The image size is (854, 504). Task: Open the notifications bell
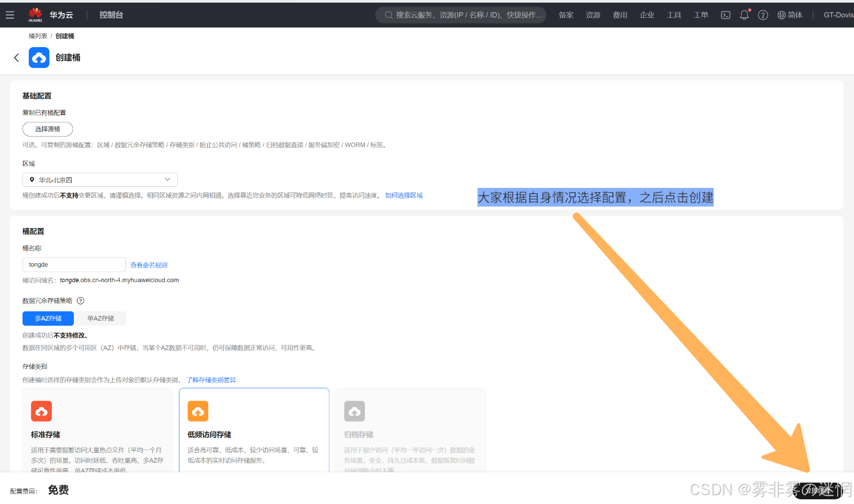click(745, 15)
